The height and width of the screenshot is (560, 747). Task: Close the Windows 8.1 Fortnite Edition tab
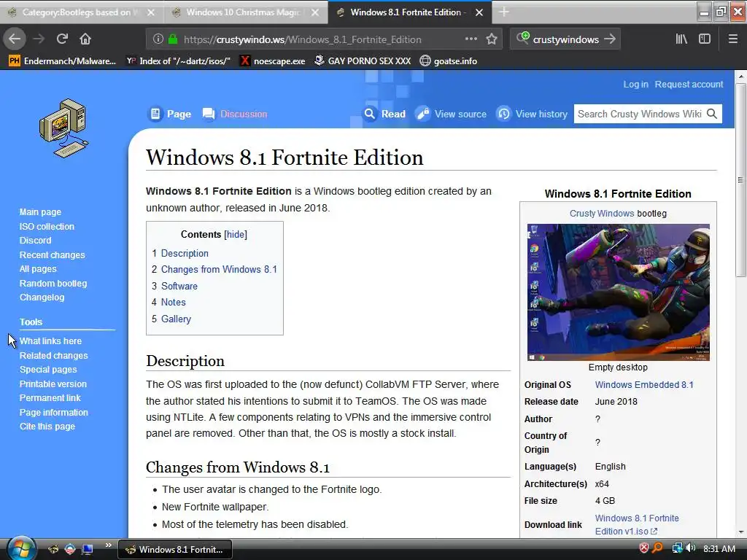pos(479,12)
